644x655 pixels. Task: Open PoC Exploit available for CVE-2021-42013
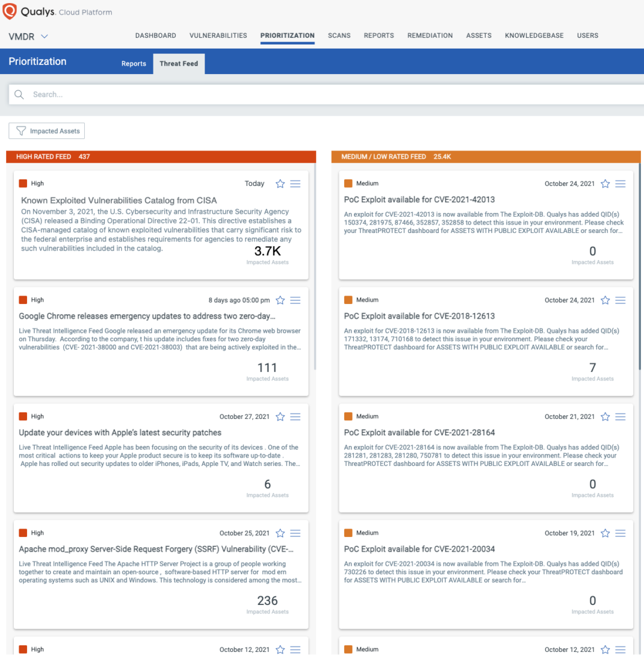pyautogui.click(x=420, y=200)
